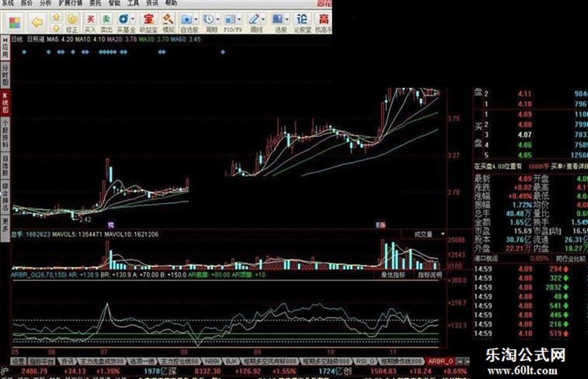
Task: Switch to the 逃顶一绝 indicator tab
Action: point(141,361)
